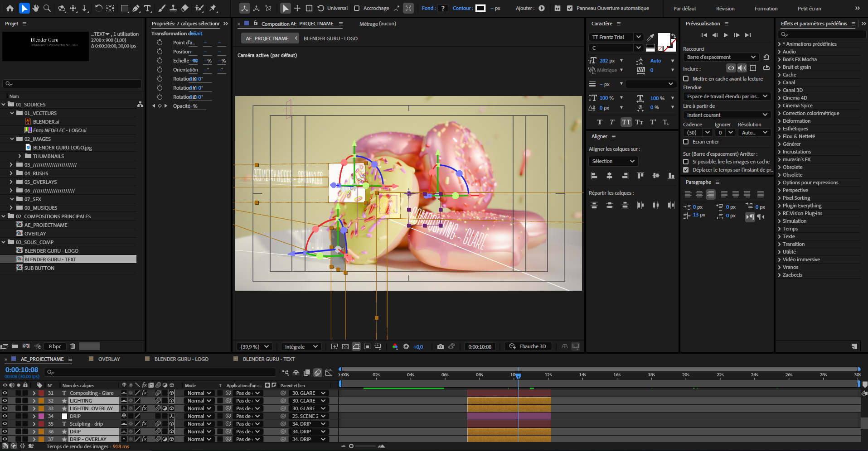
Task: Click the effects search field
Action: [x=820, y=34]
